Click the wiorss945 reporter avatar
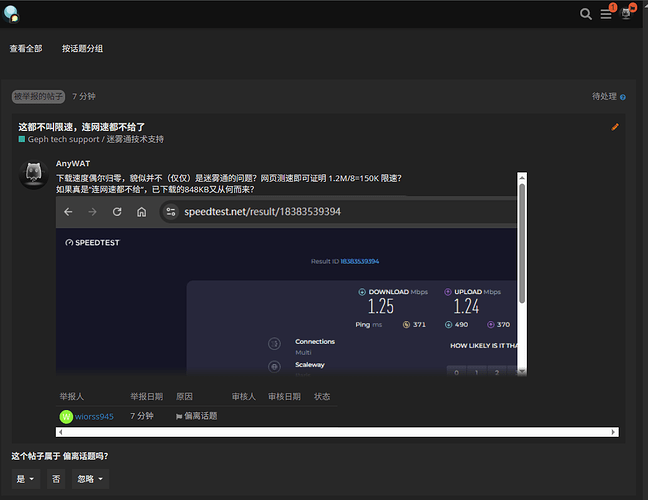The height and width of the screenshot is (500, 648). coord(66,416)
